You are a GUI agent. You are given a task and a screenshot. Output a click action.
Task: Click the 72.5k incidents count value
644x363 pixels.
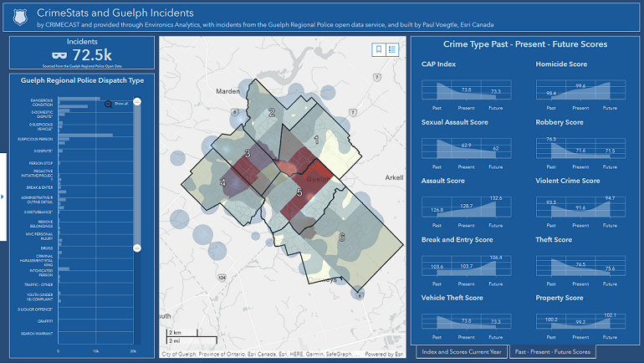(92, 55)
